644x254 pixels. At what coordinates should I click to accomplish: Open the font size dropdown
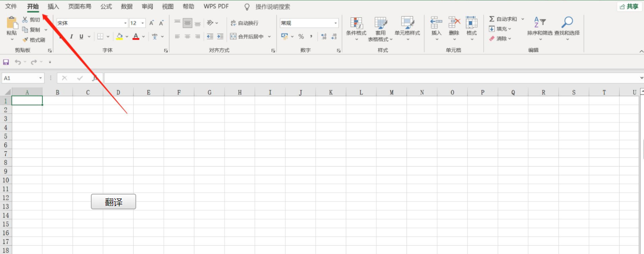[143, 23]
